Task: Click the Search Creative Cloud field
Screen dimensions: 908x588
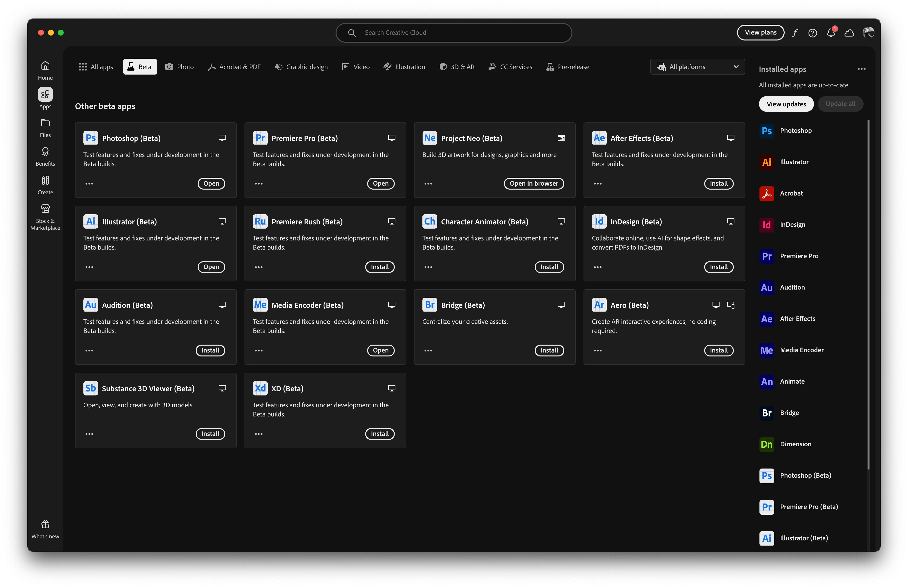Action: (454, 33)
